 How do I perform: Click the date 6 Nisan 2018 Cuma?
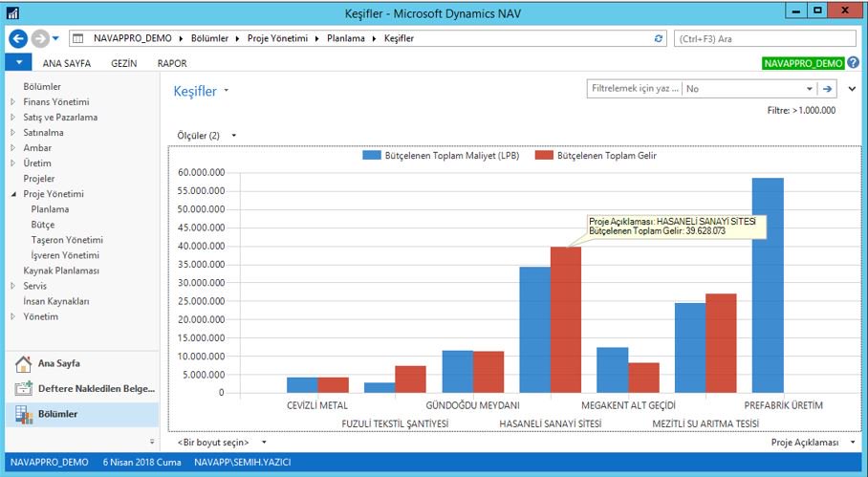coord(141,462)
